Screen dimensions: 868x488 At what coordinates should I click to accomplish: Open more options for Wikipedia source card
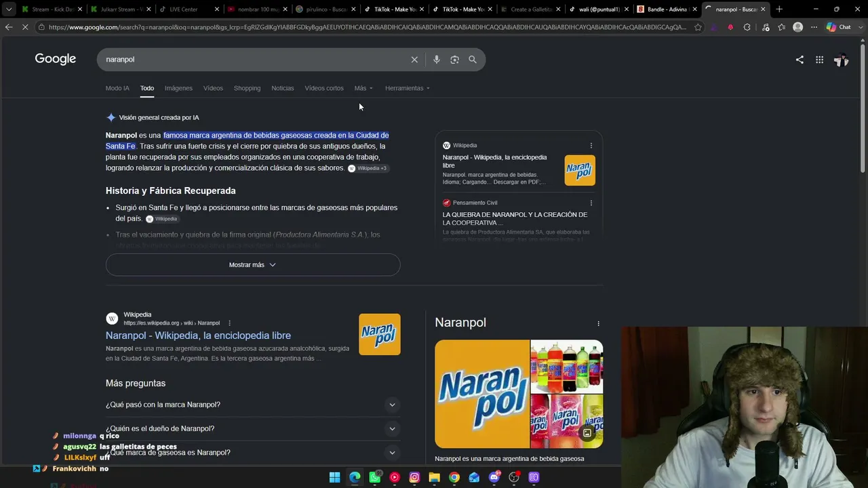click(591, 146)
